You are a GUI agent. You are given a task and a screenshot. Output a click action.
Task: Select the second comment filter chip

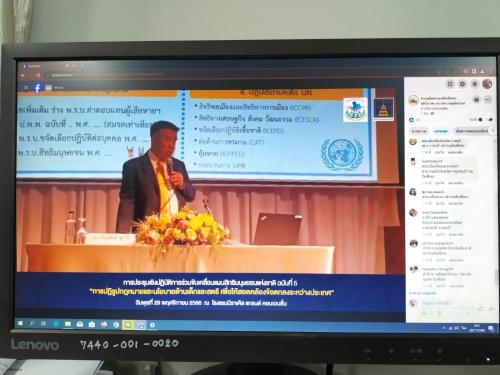point(440,131)
